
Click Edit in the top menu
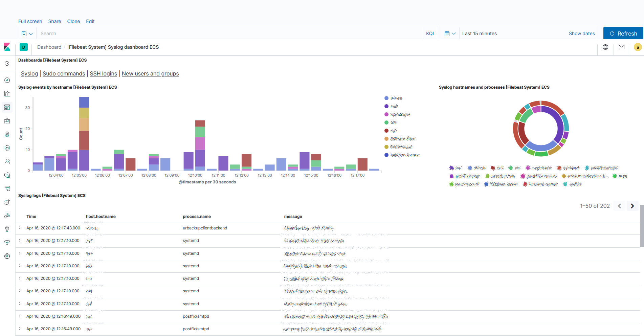[90, 21]
